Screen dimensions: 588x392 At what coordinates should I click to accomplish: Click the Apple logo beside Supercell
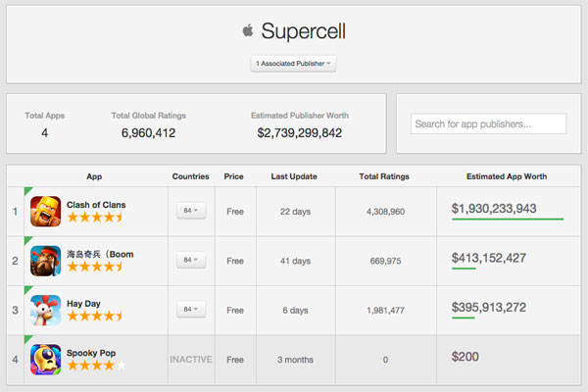click(x=248, y=30)
